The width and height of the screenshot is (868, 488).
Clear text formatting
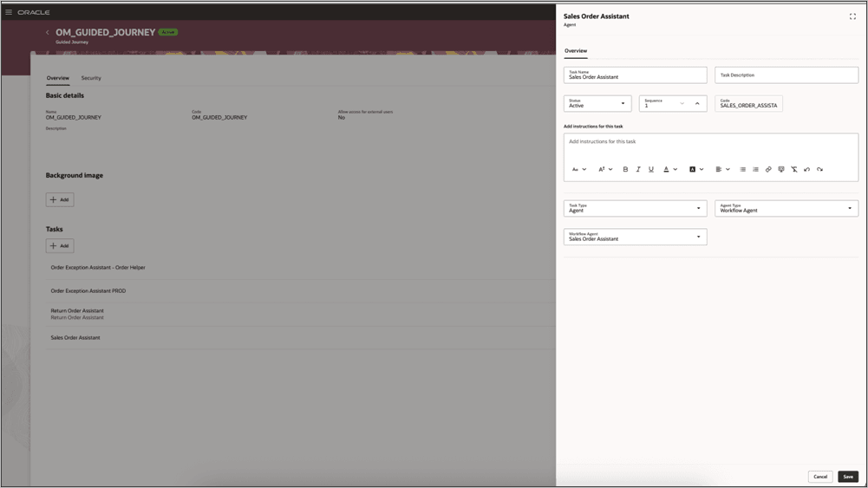793,169
